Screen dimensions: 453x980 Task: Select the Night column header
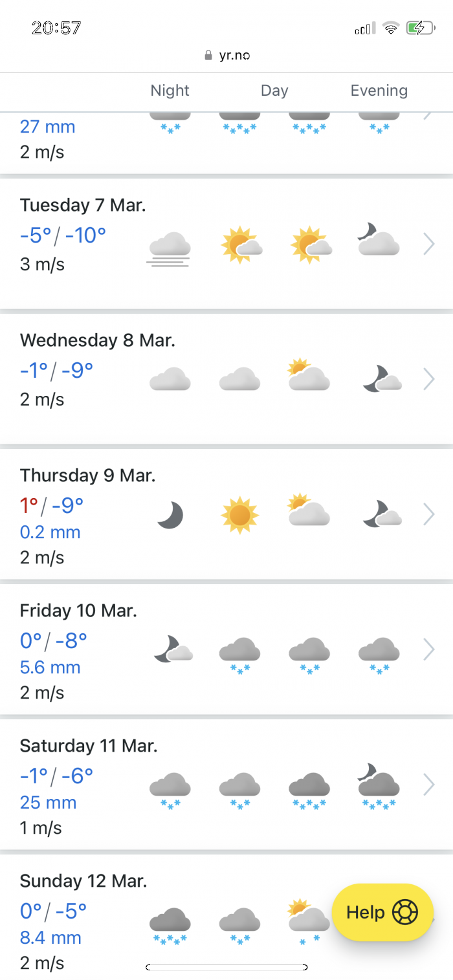pos(170,91)
